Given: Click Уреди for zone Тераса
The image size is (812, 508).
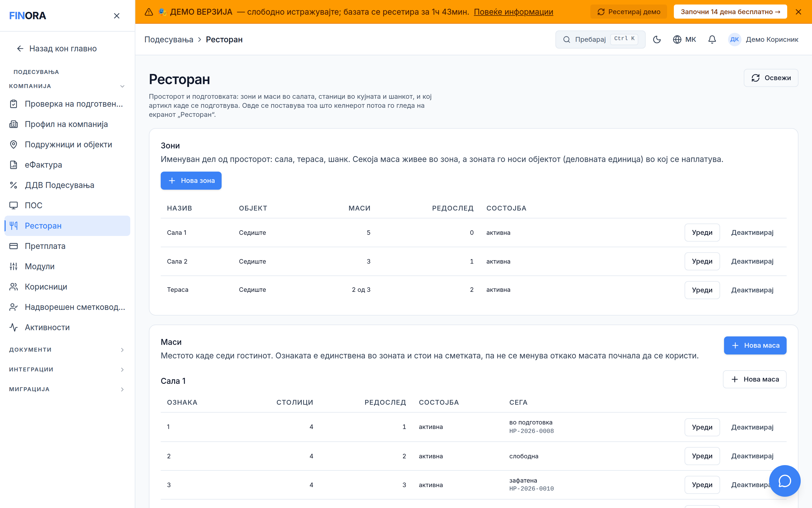Looking at the screenshot, I should tap(702, 290).
